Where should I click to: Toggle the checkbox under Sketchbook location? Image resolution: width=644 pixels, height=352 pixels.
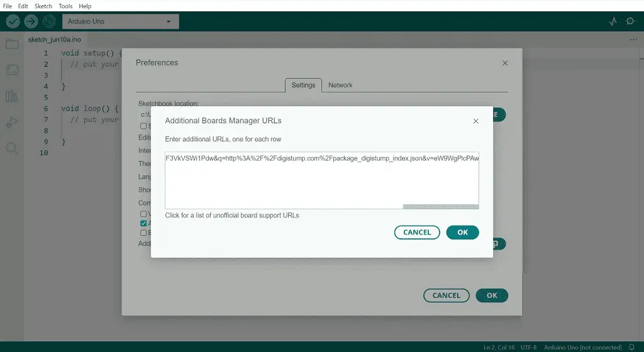[143, 126]
